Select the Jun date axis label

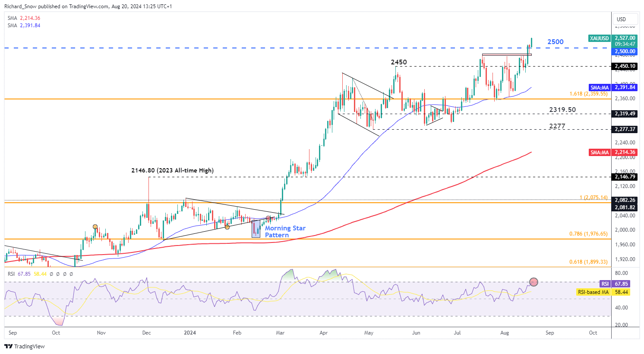416,333
